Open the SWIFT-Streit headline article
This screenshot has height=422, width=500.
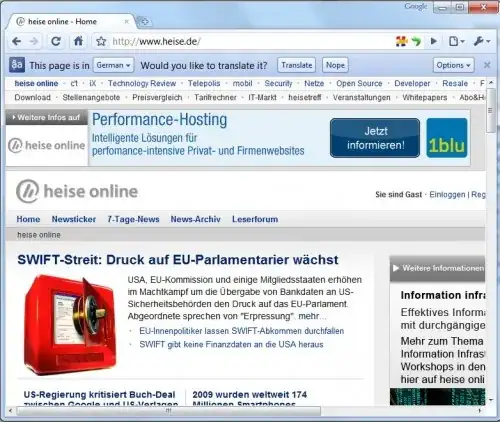pyautogui.click(x=178, y=260)
